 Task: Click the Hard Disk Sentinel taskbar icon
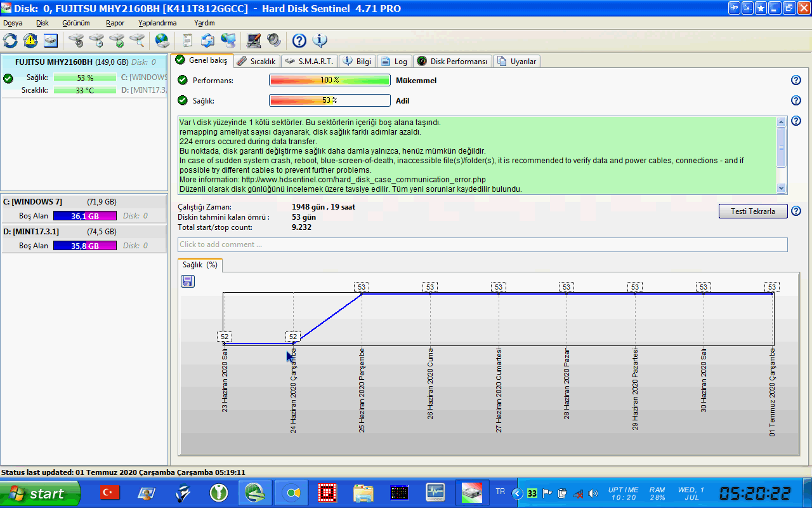472,492
